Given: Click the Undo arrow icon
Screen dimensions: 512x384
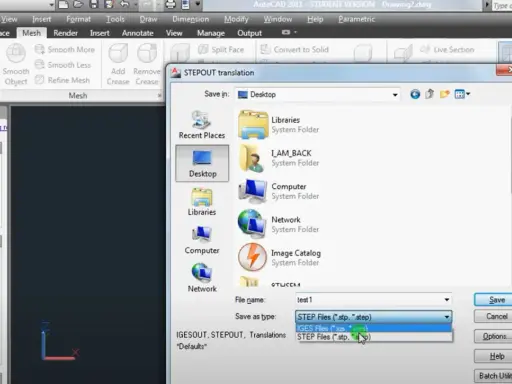Looking at the screenshot, I should (x=124, y=4).
